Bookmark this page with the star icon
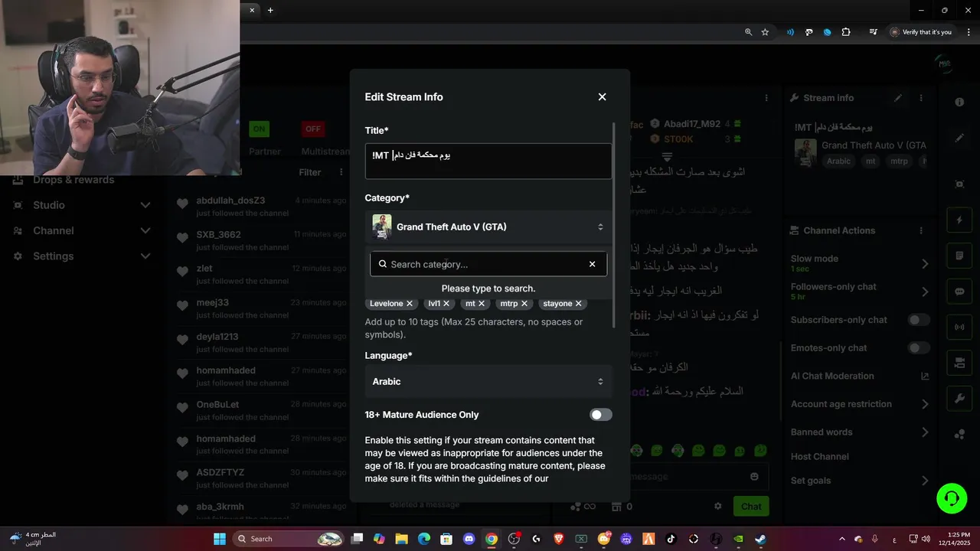The height and width of the screenshot is (551, 980). click(x=765, y=32)
